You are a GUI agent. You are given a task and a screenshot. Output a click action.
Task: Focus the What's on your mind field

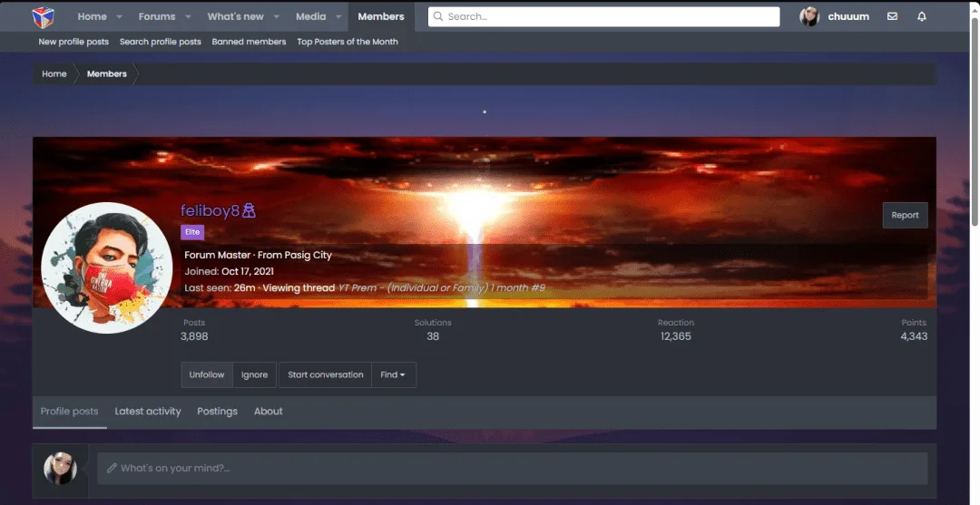click(513, 468)
